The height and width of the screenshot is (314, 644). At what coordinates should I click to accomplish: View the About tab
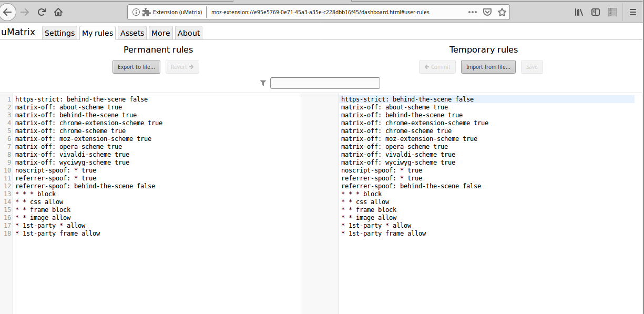click(x=188, y=33)
